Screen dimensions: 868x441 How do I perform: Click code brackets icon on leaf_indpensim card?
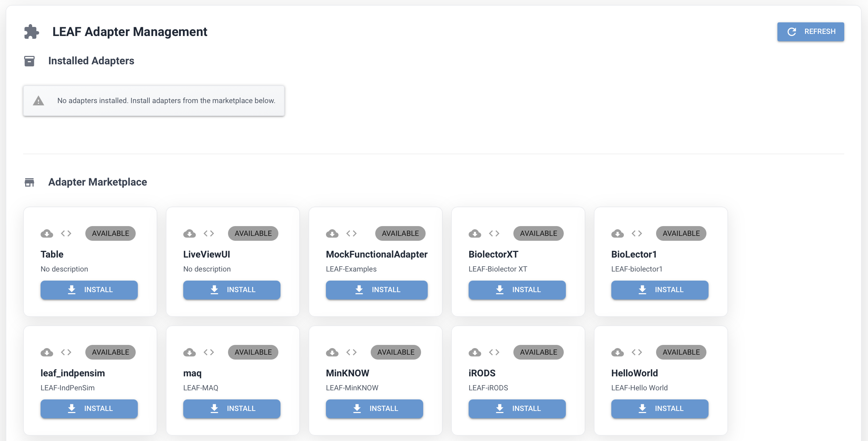[x=66, y=352]
